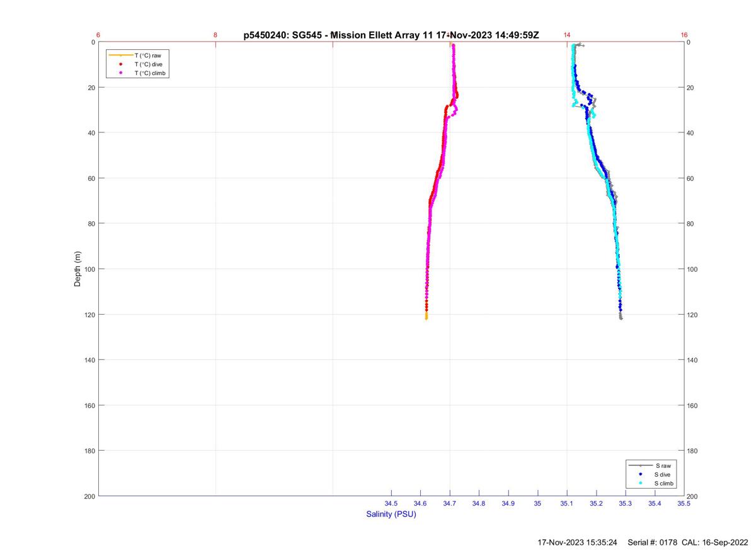The width and height of the screenshot is (756, 558).
Task: Click salinity tick label 35.3
Action: (x=626, y=503)
